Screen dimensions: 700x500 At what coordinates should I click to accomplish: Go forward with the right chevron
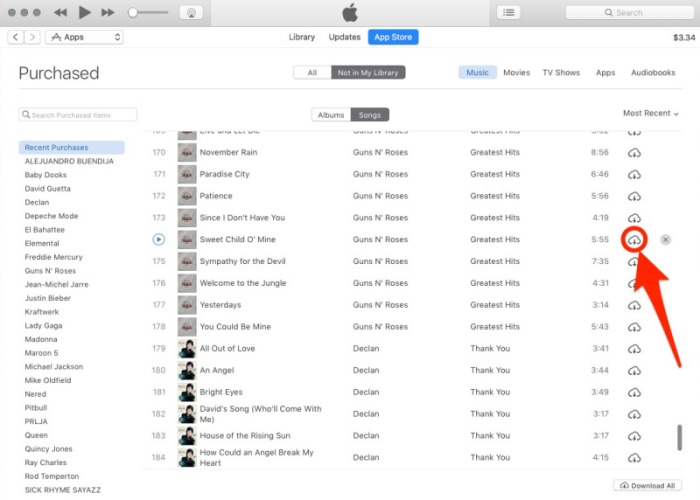(x=32, y=37)
